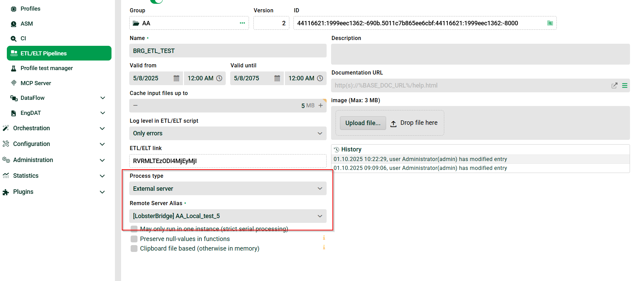
Task: Open Log level in ETL/ELT script dropdown
Action: (x=228, y=133)
